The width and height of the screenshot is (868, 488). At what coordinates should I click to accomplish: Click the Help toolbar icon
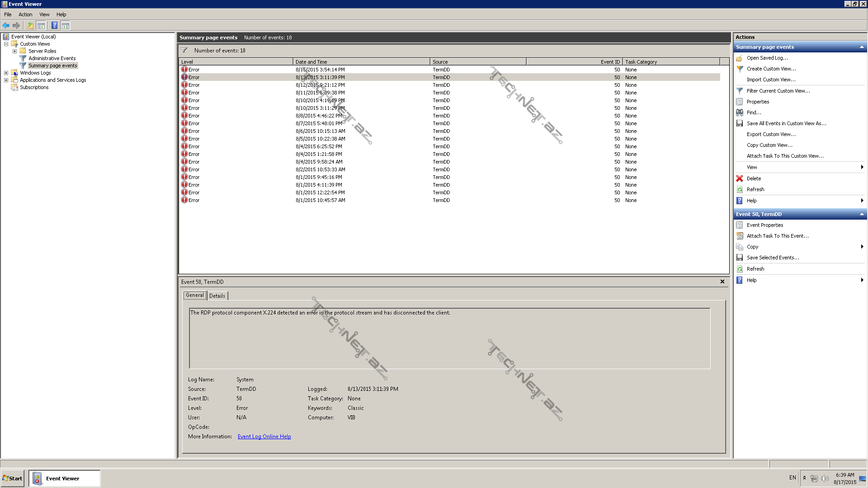point(54,26)
